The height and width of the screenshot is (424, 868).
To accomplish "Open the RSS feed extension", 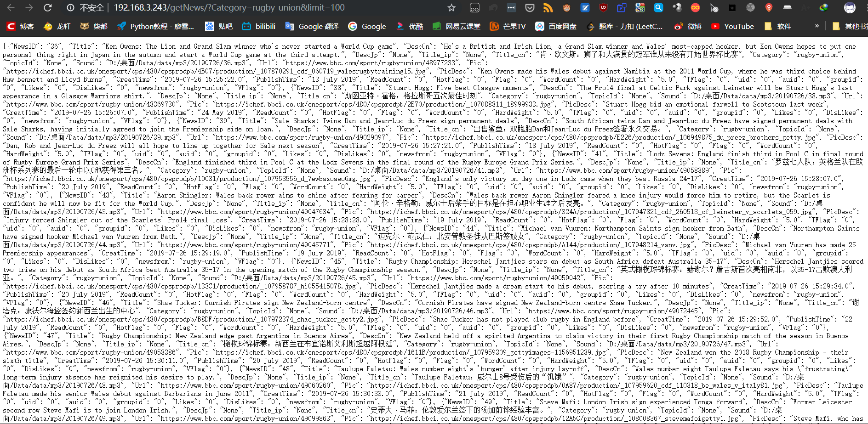I will 548,8.
